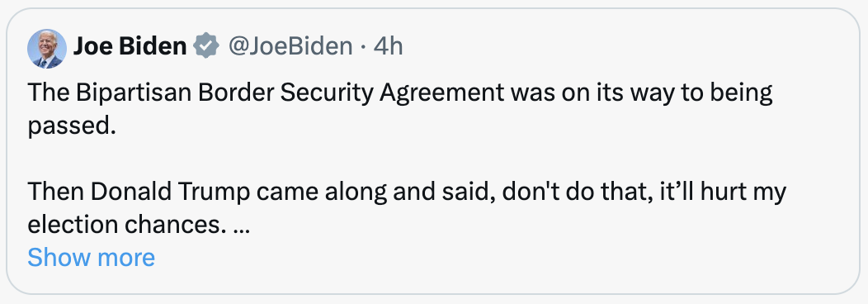Viewport: 868px width, 304px height.
Task: Expand the tweet with Show more
Action: pyautogui.click(x=92, y=258)
